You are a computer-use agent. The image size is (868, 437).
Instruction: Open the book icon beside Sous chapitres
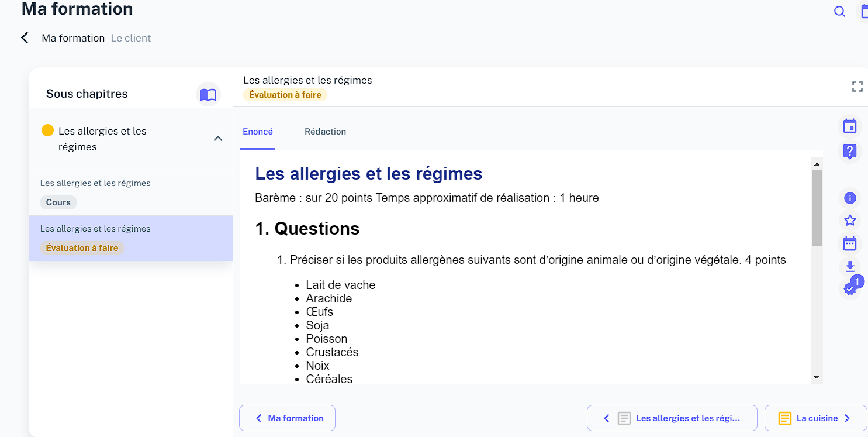(208, 94)
